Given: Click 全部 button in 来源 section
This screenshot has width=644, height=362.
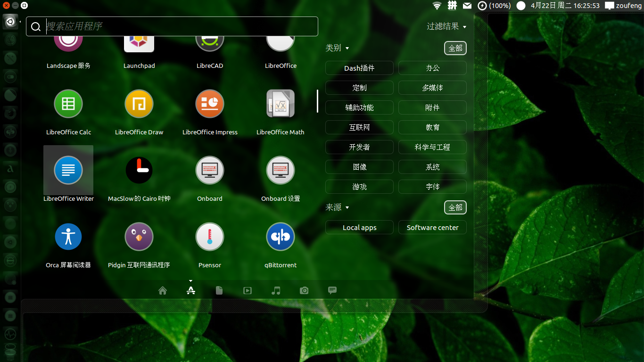Looking at the screenshot, I should pos(455,207).
